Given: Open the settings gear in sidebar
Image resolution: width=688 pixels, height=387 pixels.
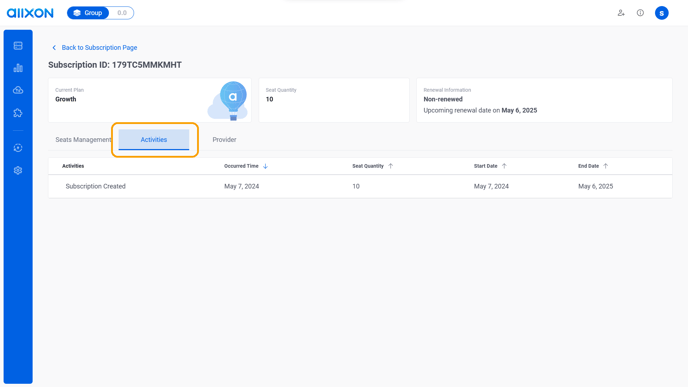Looking at the screenshot, I should tap(18, 170).
